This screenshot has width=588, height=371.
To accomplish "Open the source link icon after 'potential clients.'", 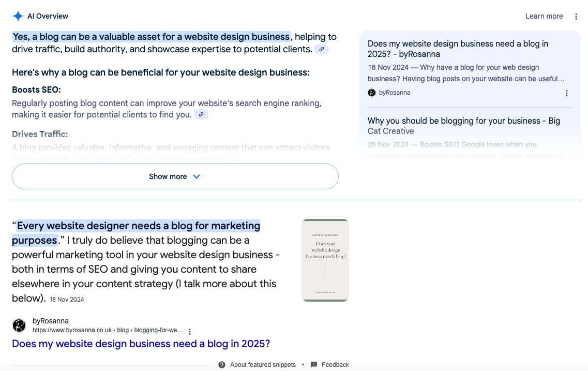I will (321, 49).
